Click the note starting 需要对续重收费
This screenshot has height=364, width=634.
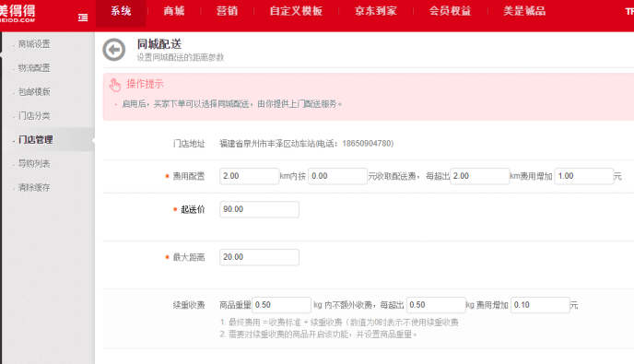[x=319, y=335]
